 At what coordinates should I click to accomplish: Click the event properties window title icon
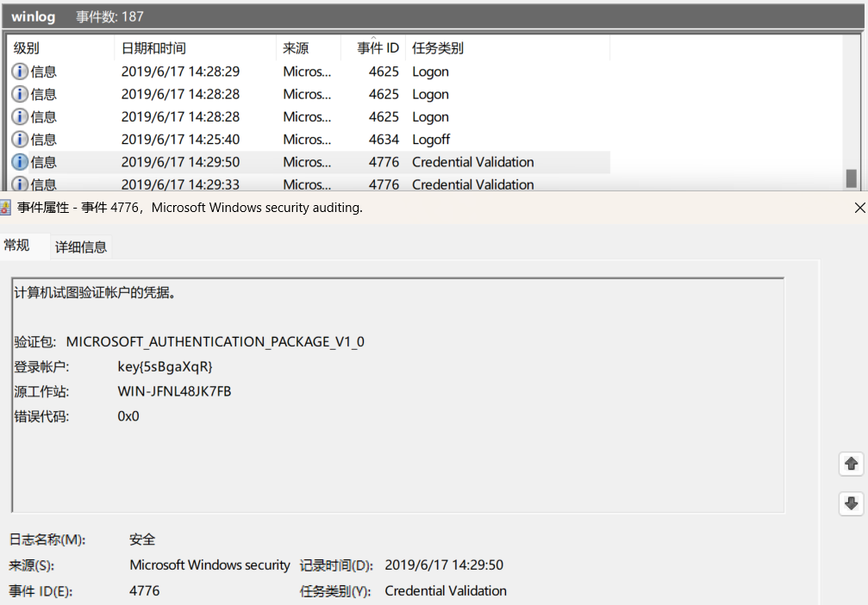[5, 208]
